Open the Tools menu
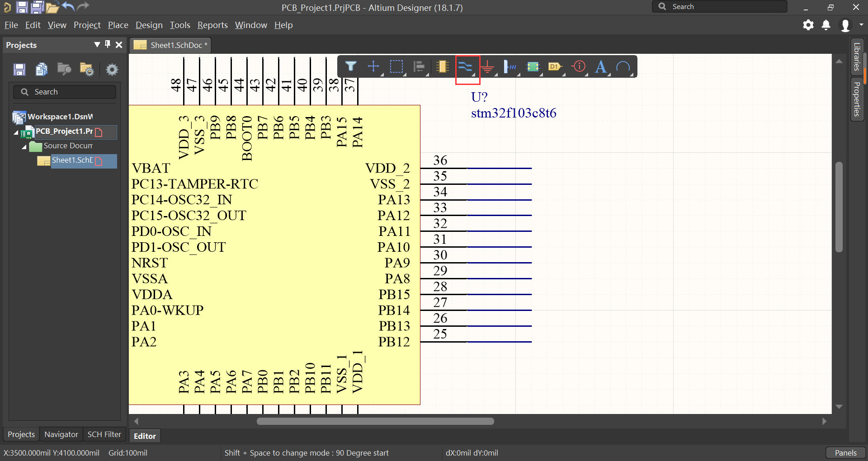The image size is (868, 461). [x=180, y=25]
